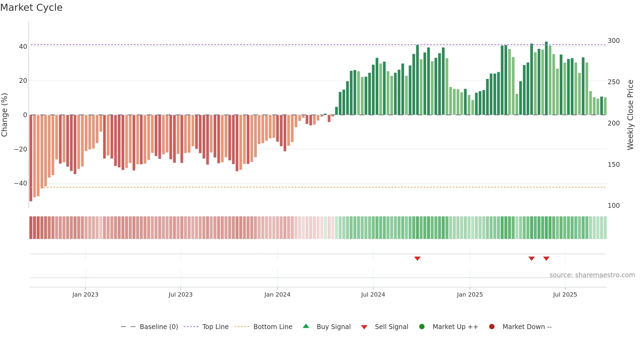Viewport: 644px width, 362px height.
Task: Click the 250 price axis label
Action: (614, 82)
